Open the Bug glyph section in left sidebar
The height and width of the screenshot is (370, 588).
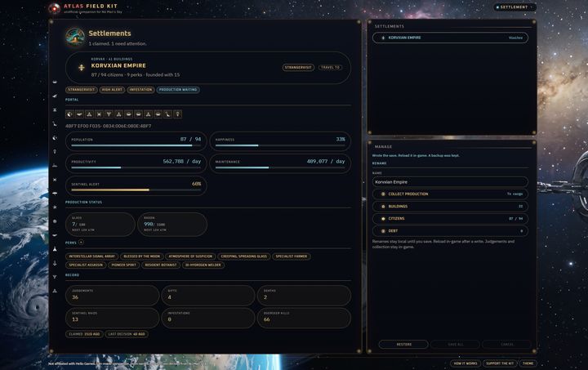click(55, 180)
